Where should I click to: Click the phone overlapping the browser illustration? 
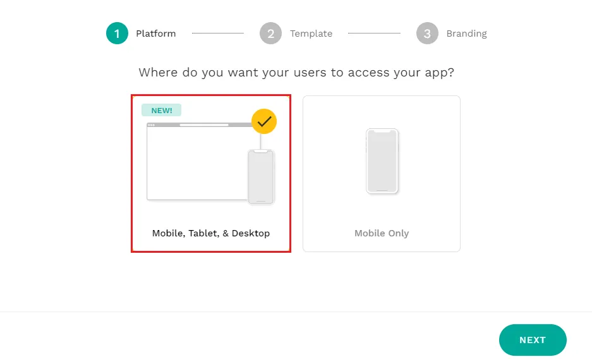pos(261,177)
